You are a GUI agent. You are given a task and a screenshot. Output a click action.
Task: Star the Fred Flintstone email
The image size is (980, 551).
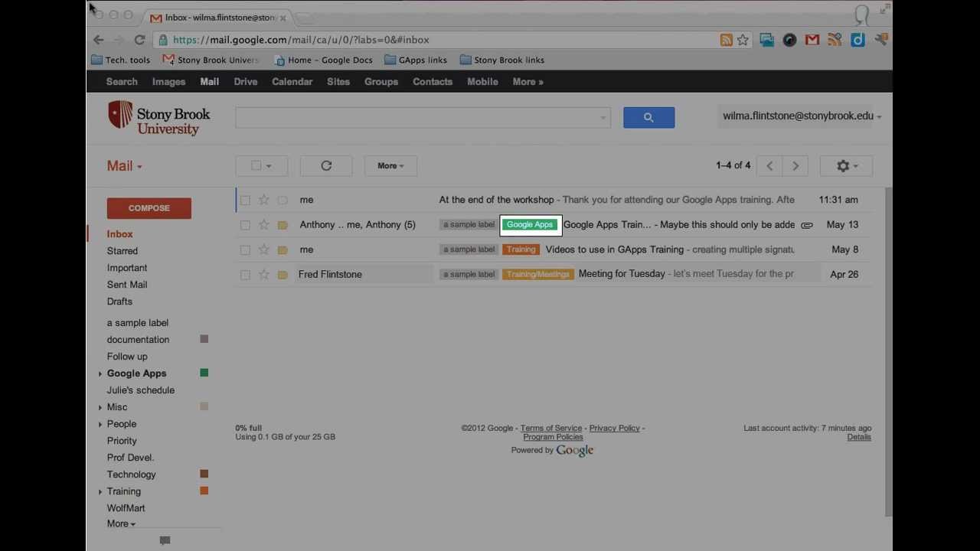(x=263, y=274)
